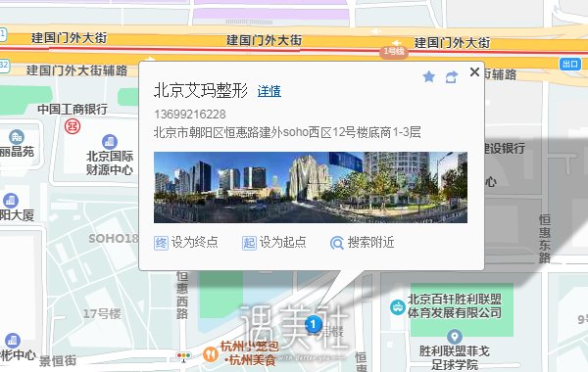The width and height of the screenshot is (588, 372).
Task: Set location as destination with 设为终点
Action: [x=186, y=243]
